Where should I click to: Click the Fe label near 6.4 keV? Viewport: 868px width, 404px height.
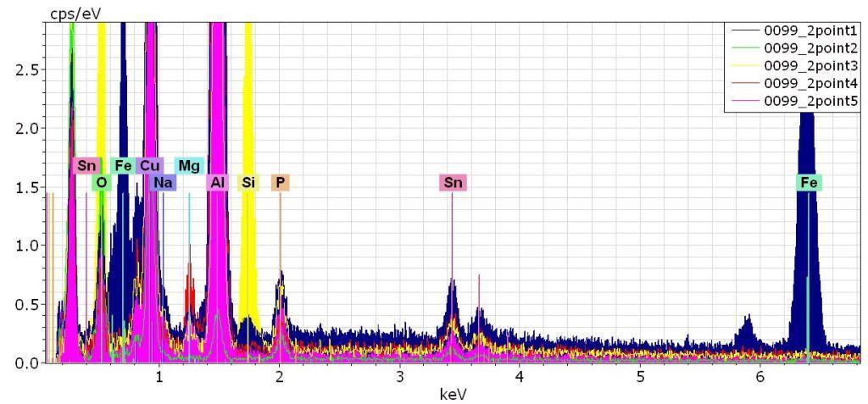click(809, 182)
